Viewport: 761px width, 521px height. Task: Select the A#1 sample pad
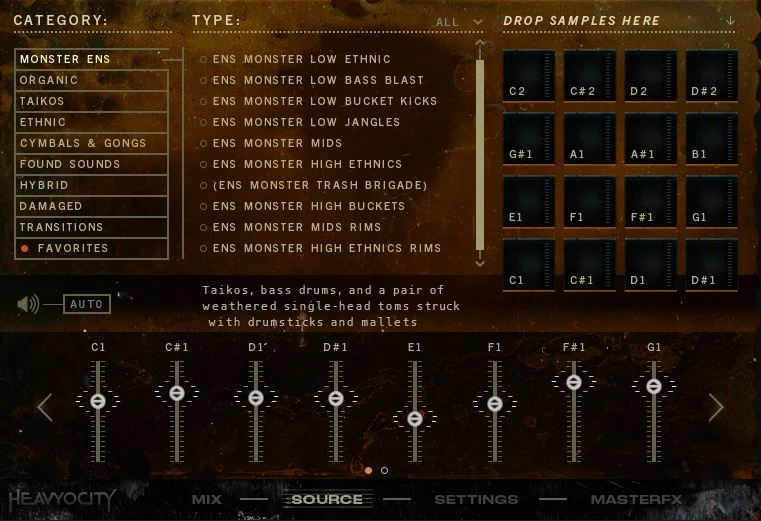650,138
